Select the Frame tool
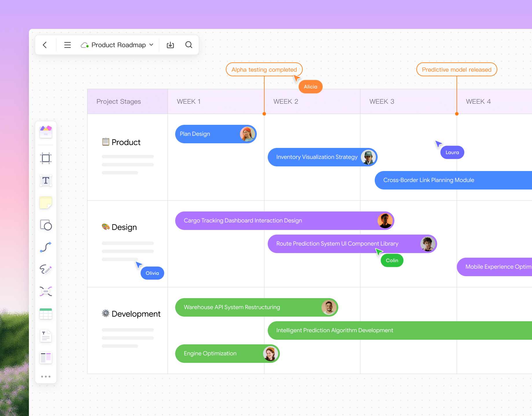The height and width of the screenshot is (416, 532). [45, 158]
